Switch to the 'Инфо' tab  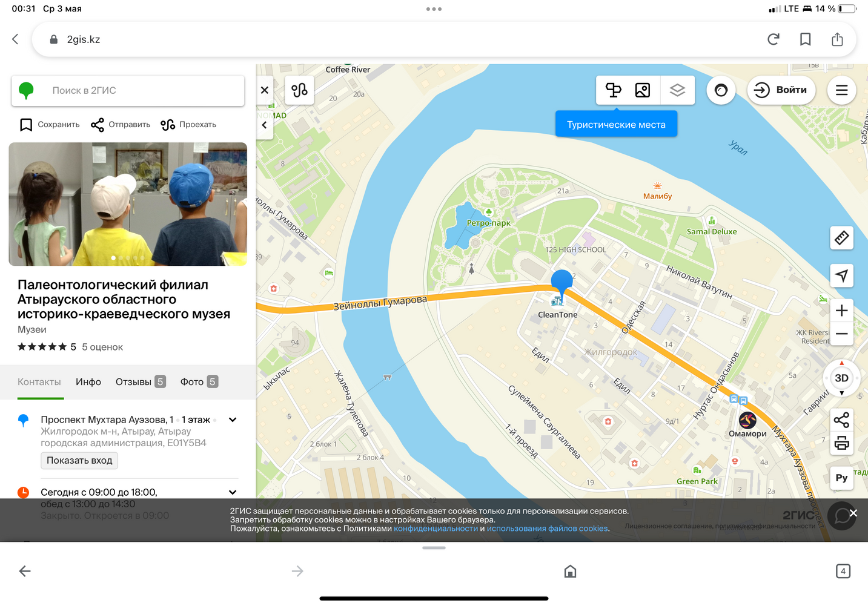point(88,382)
